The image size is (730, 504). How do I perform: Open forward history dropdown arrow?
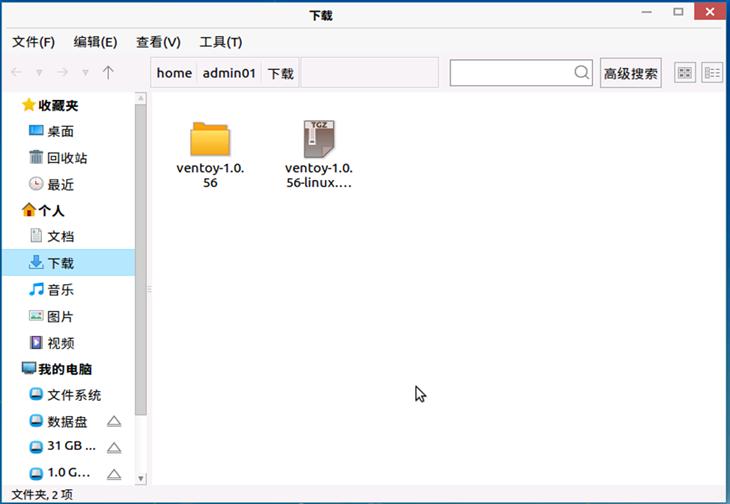(x=85, y=73)
